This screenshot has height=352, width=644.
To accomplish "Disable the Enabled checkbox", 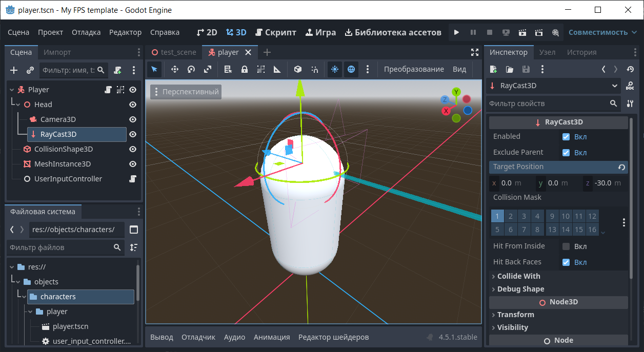I will pyautogui.click(x=566, y=137).
